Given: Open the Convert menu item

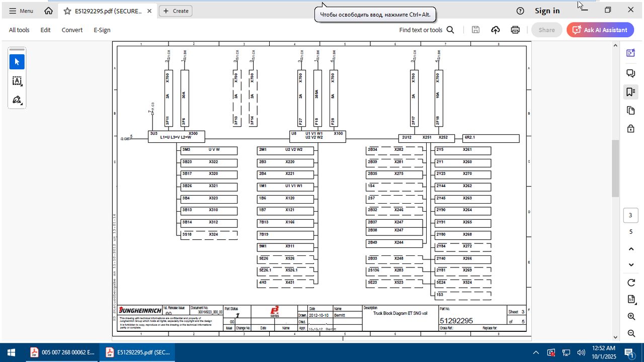Looking at the screenshot, I should click(x=72, y=30).
